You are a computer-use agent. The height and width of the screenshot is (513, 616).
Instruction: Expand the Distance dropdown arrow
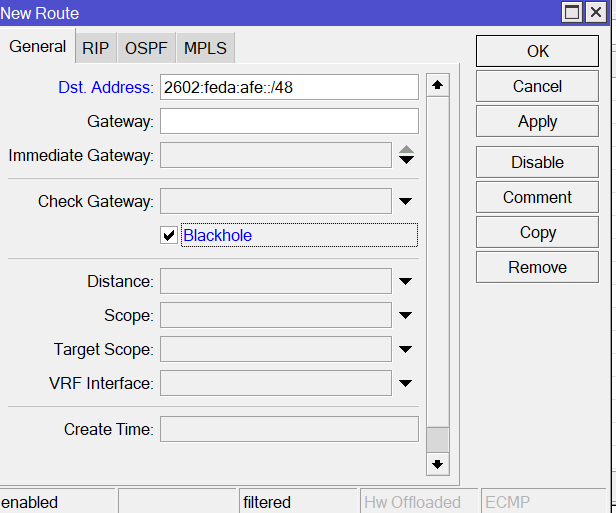(x=405, y=281)
